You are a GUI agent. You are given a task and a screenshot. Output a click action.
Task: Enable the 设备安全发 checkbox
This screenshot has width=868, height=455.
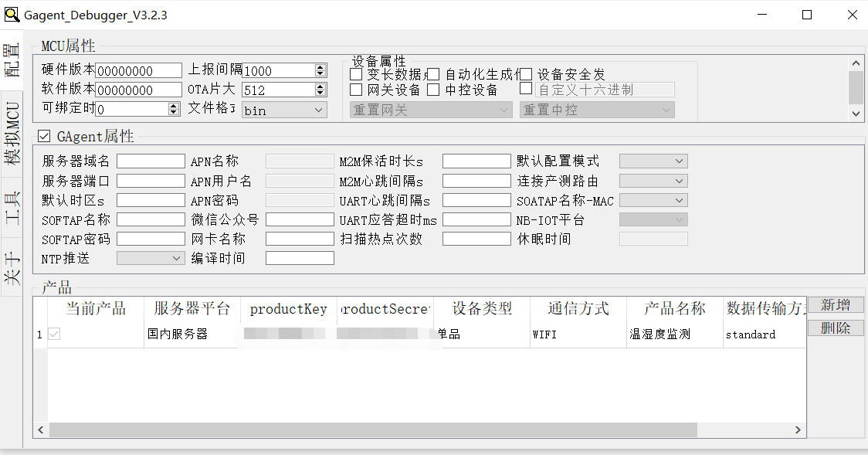point(526,74)
